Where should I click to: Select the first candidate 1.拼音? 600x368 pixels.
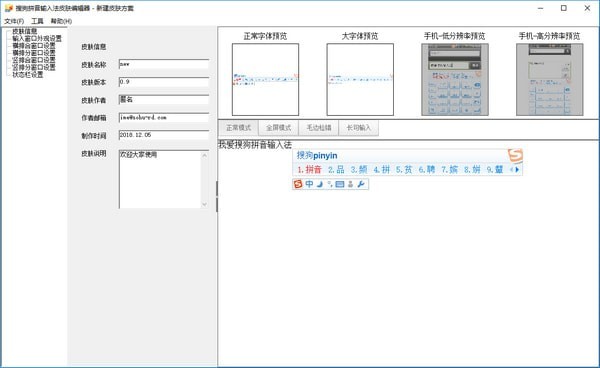coord(309,169)
